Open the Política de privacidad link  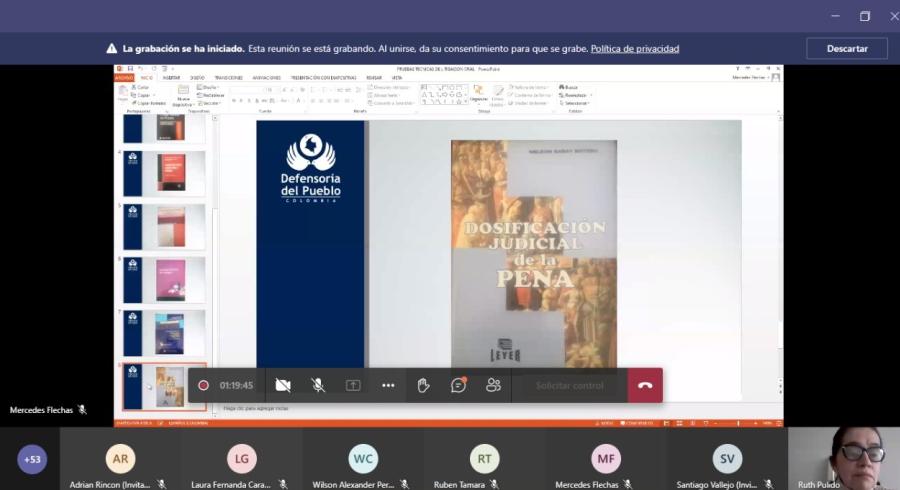click(634, 48)
